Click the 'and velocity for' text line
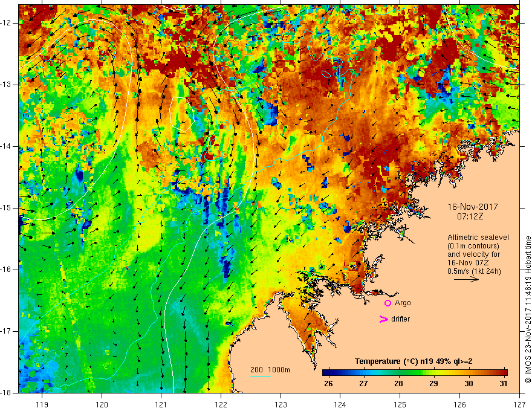This screenshot has width=532, height=411. [473, 254]
